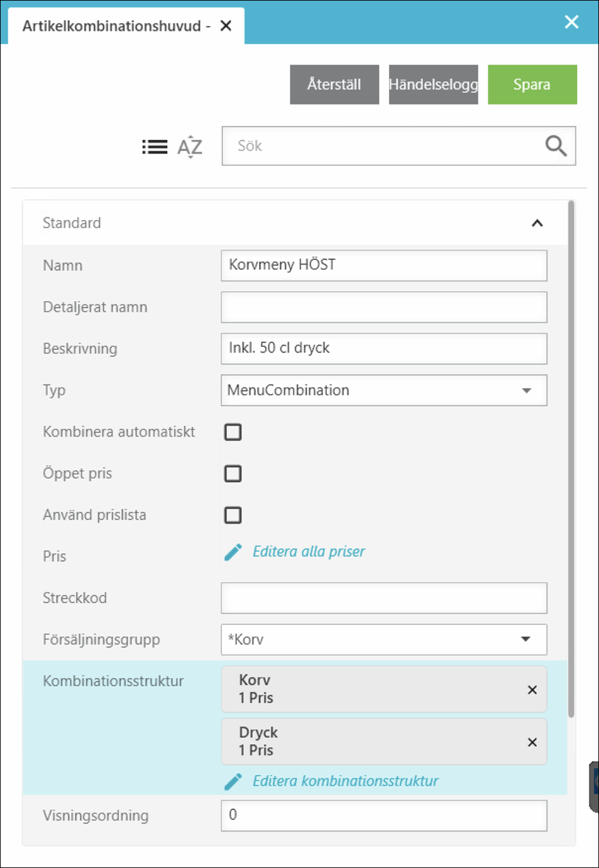The height and width of the screenshot is (868, 599).
Task: Switch to list view icon
Action: (155, 147)
